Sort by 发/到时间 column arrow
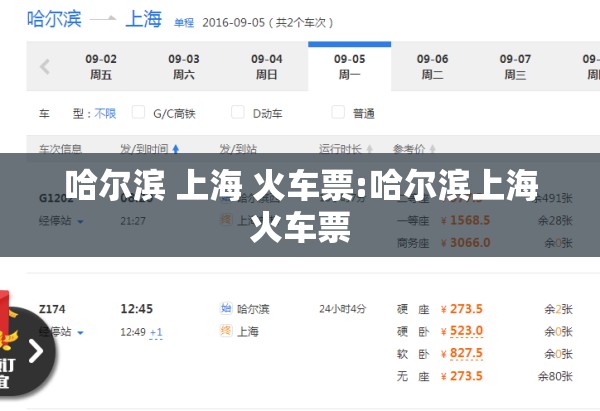The height and width of the screenshot is (411, 600). click(x=176, y=149)
